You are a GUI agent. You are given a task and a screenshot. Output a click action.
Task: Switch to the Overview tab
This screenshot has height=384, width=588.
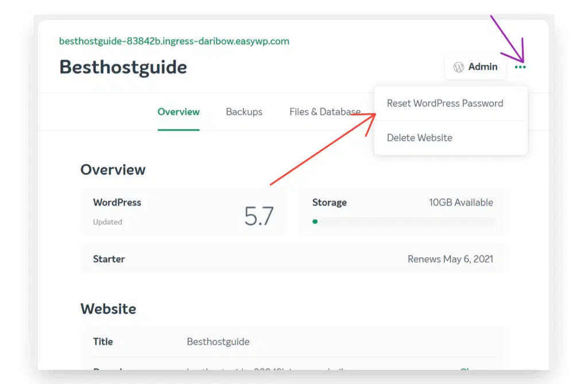[179, 112]
